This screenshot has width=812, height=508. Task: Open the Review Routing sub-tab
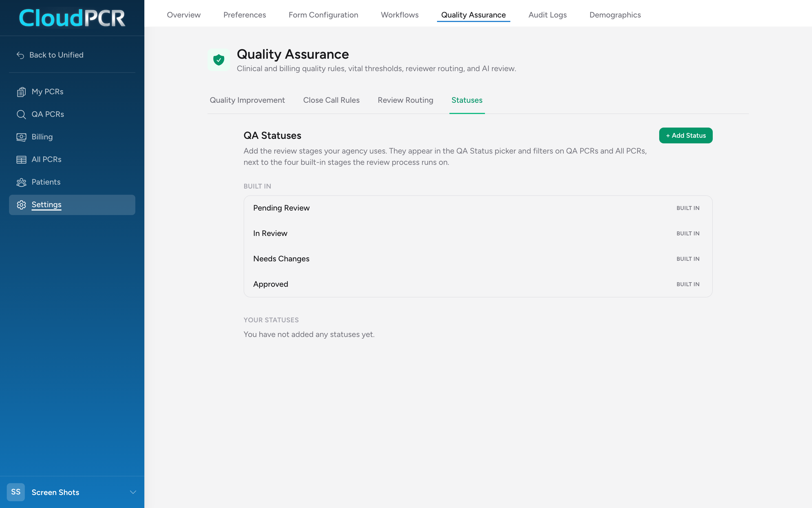[405, 100]
